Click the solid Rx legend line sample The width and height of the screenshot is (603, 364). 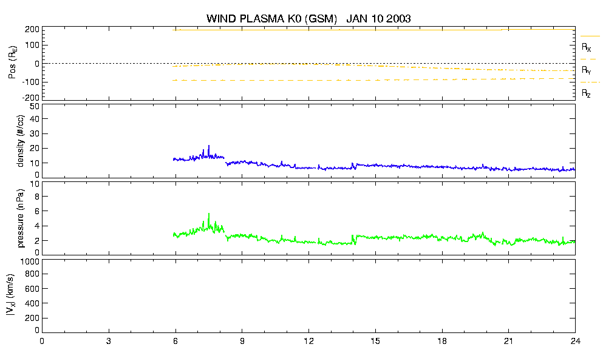[590, 36]
